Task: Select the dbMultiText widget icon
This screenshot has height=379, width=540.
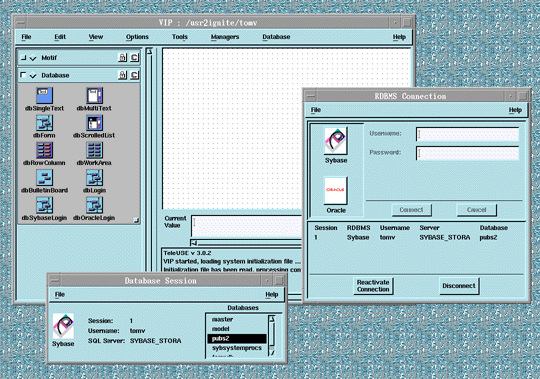Action: point(94,95)
